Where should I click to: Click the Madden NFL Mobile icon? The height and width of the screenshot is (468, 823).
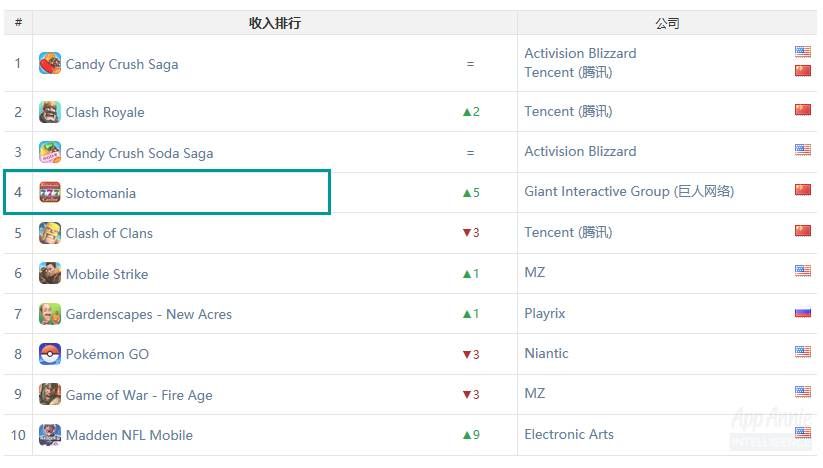pyautogui.click(x=50, y=435)
